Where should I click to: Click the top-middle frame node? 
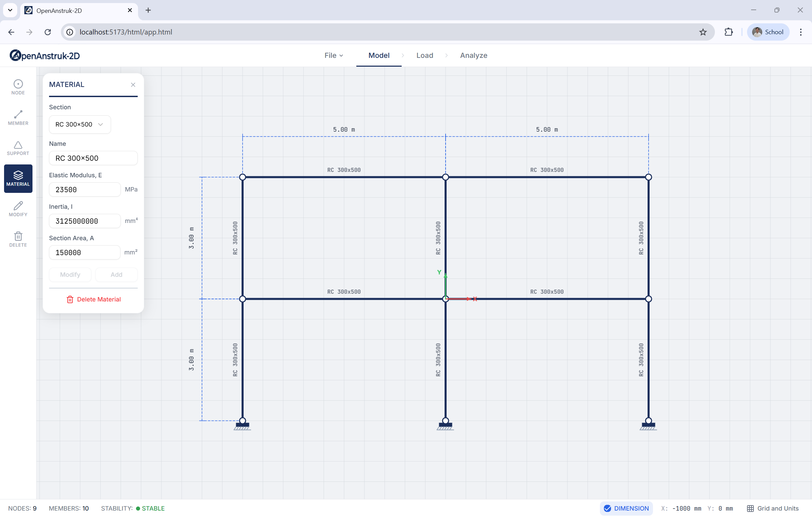tap(446, 177)
